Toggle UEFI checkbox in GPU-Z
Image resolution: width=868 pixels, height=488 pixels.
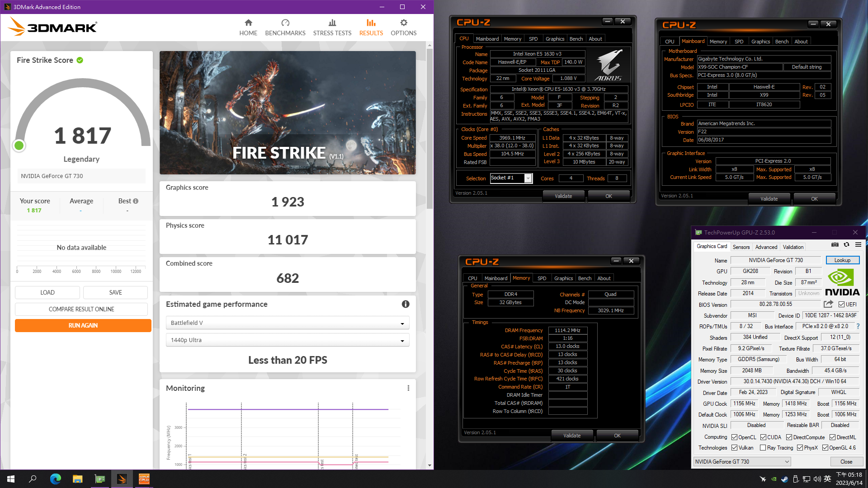click(841, 305)
